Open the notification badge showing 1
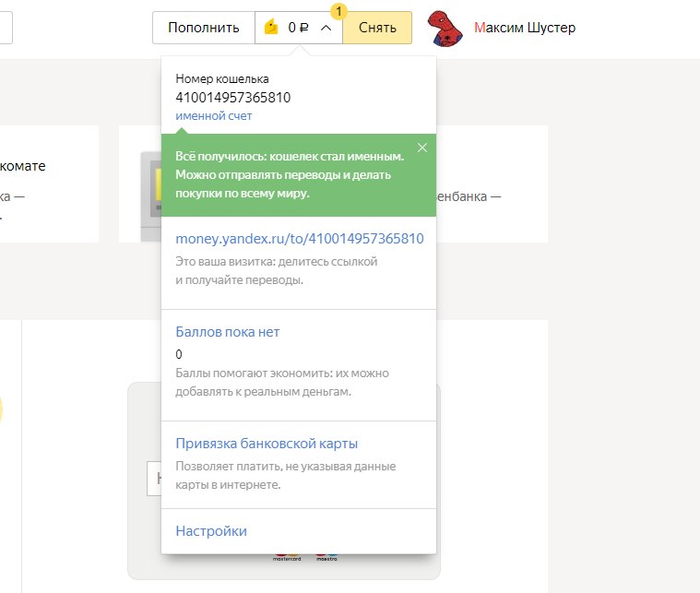This screenshot has width=700, height=593. pyautogui.click(x=338, y=11)
